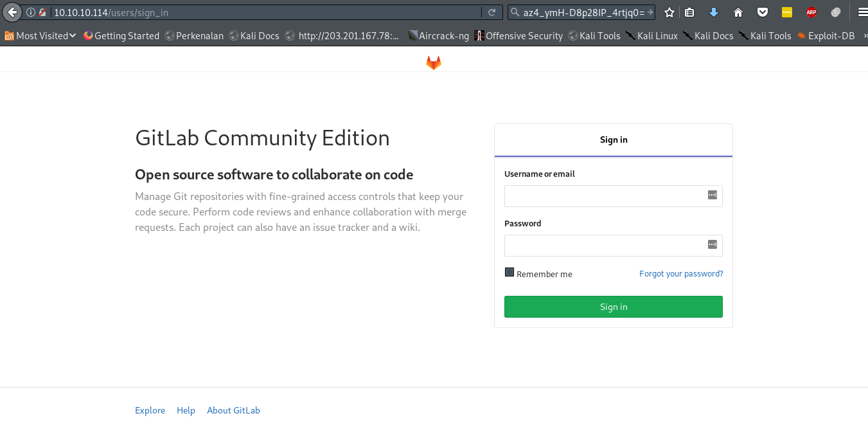Viewport: 868px width, 436px height.
Task: Open the Help footer link
Action: (186, 410)
